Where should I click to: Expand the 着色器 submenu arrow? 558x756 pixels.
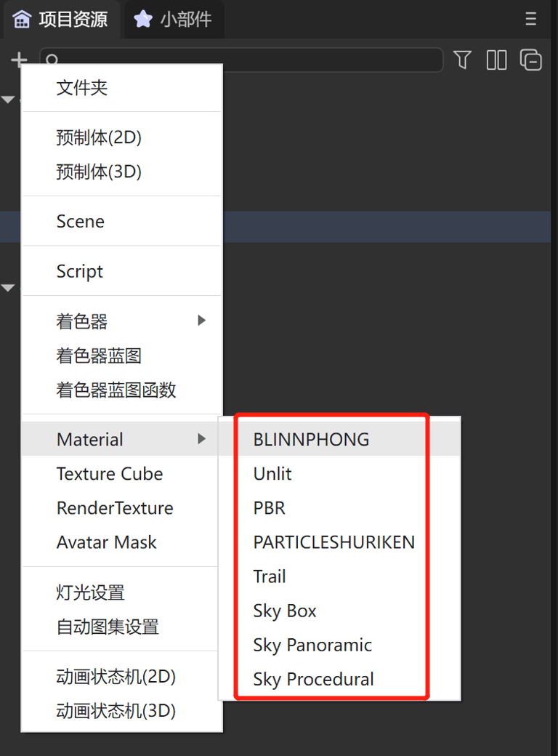(x=202, y=321)
